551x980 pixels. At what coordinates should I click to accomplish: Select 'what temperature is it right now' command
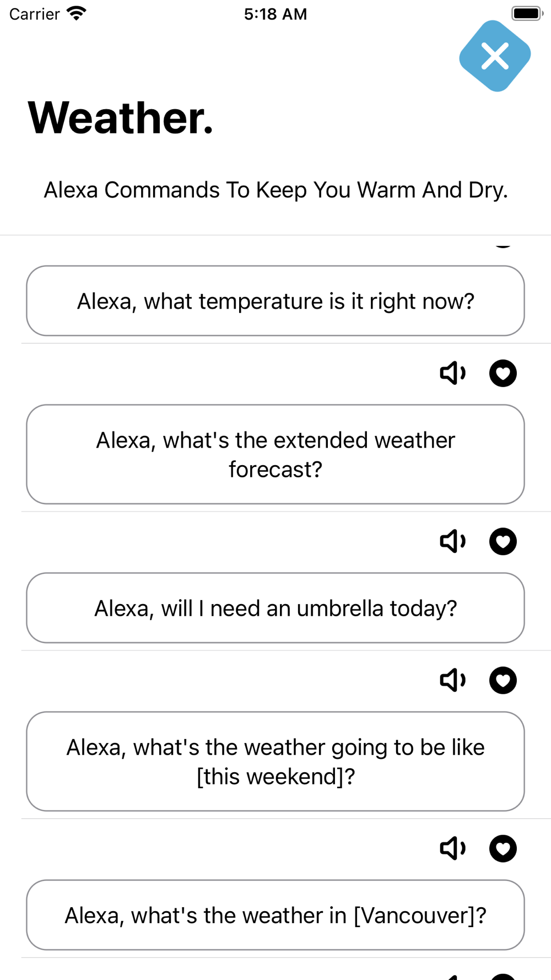click(275, 301)
